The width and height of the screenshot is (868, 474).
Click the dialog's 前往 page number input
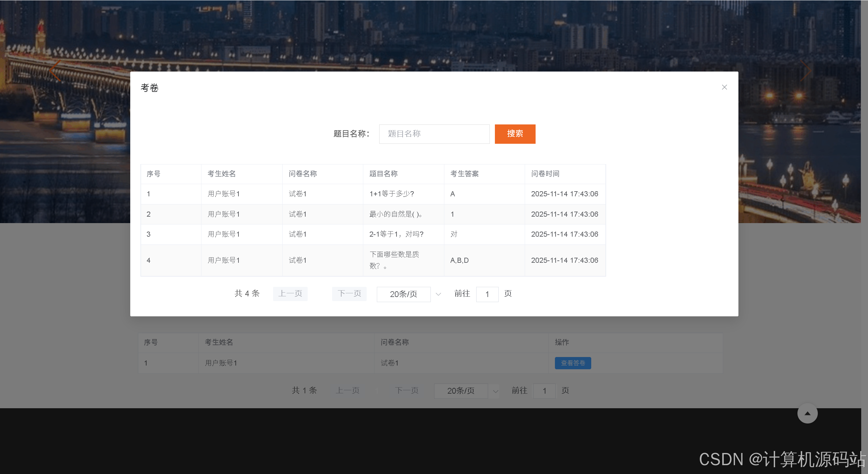point(487,294)
